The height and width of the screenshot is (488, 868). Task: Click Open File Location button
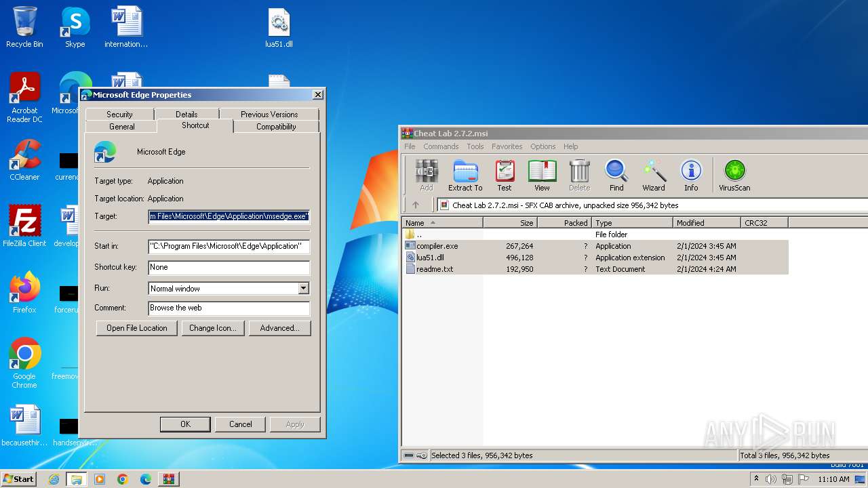click(x=137, y=328)
